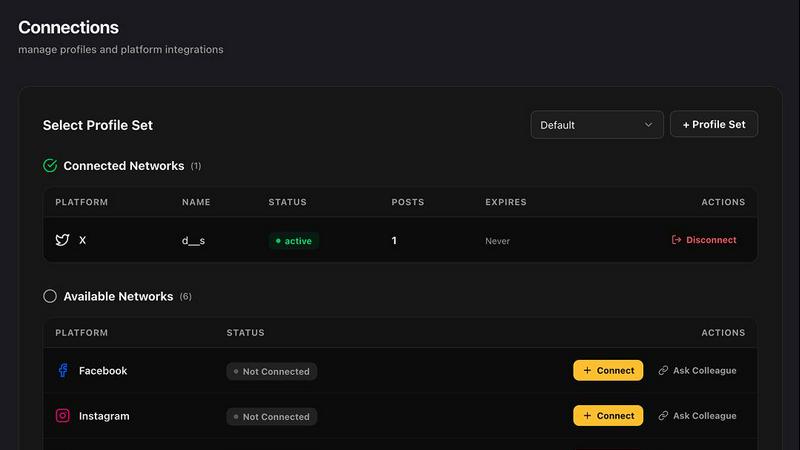Viewport: 800px width, 450px height.
Task: Ask Colleague to connect Instagram
Action: [x=697, y=416]
